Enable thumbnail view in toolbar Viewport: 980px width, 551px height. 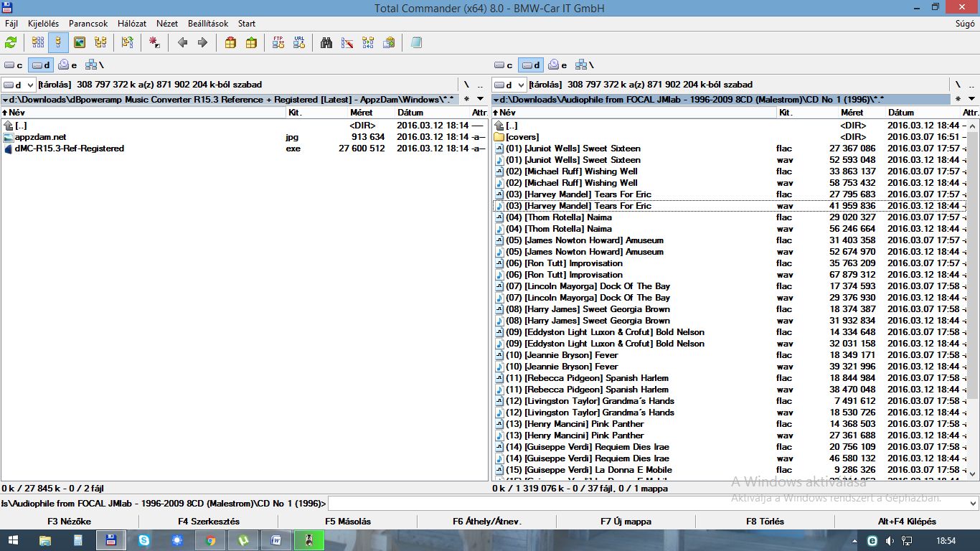coord(79,43)
